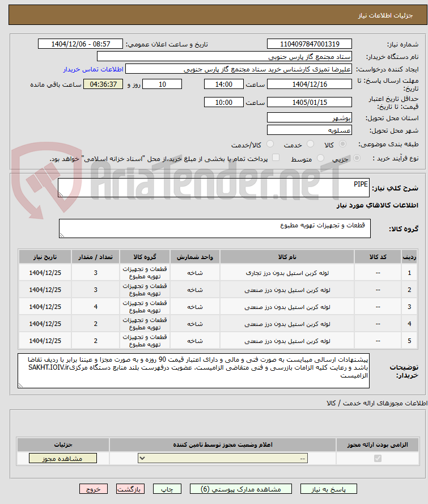Toggle the اسناد خزانه اسلامی payment checkbox

point(276,158)
